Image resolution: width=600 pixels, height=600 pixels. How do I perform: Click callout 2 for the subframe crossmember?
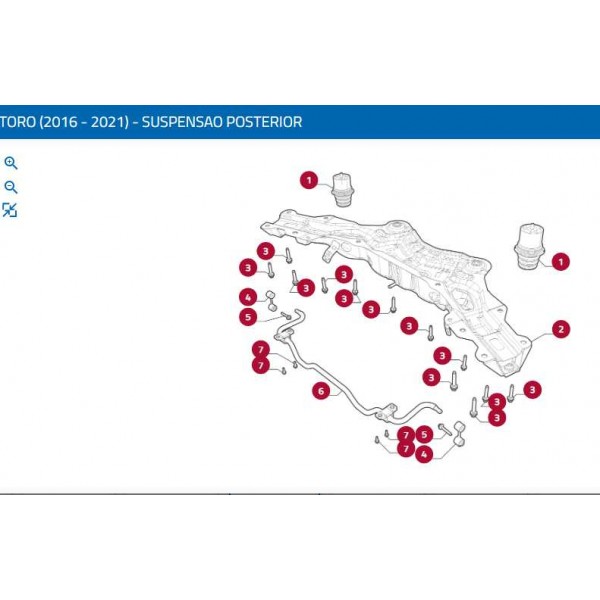pyautogui.click(x=561, y=329)
